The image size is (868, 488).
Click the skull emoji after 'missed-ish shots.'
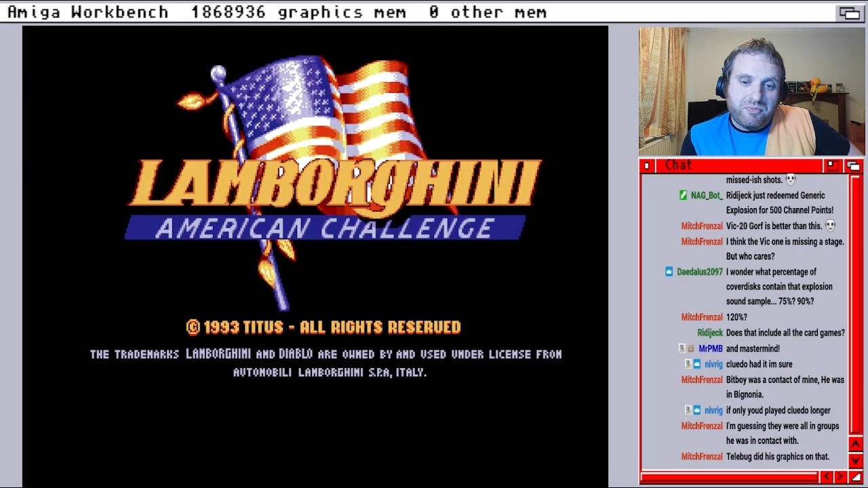click(x=790, y=180)
